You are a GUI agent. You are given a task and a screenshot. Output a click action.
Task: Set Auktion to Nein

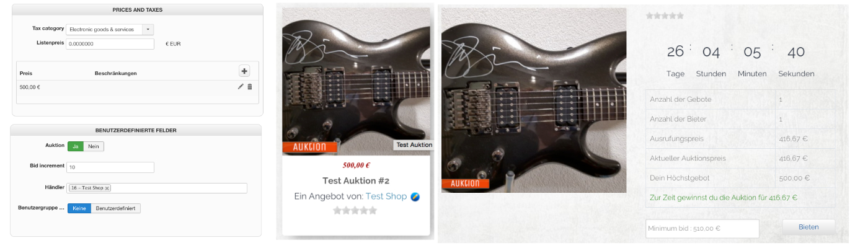[94, 146]
